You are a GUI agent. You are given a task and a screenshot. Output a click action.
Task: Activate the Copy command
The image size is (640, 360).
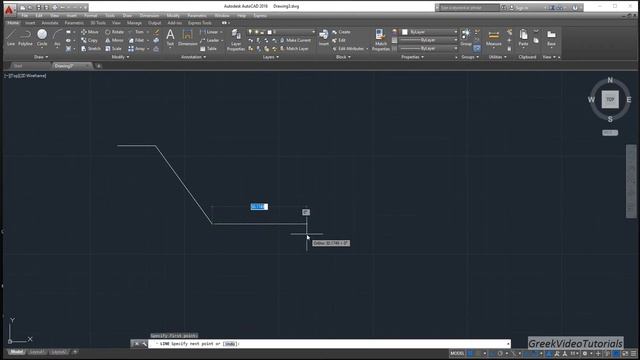click(x=90, y=40)
